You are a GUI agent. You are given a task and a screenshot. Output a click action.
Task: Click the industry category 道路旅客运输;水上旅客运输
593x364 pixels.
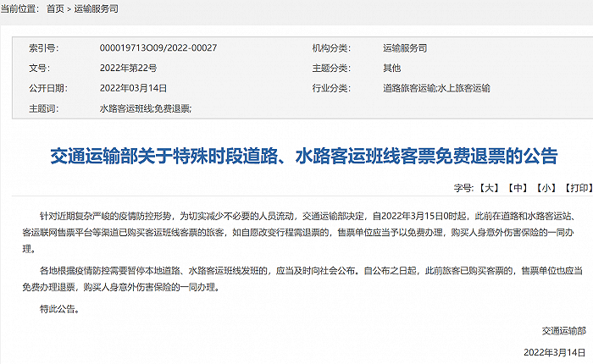point(436,88)
